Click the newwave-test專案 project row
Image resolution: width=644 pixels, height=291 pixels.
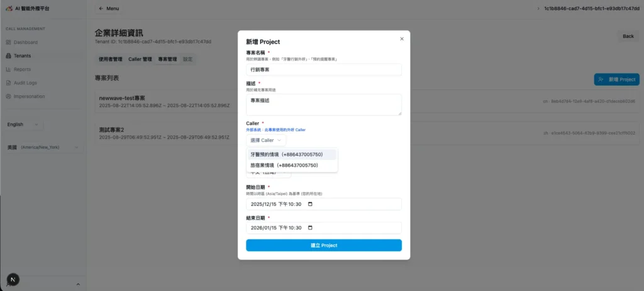pyautogui.click(x=367, y=101)
